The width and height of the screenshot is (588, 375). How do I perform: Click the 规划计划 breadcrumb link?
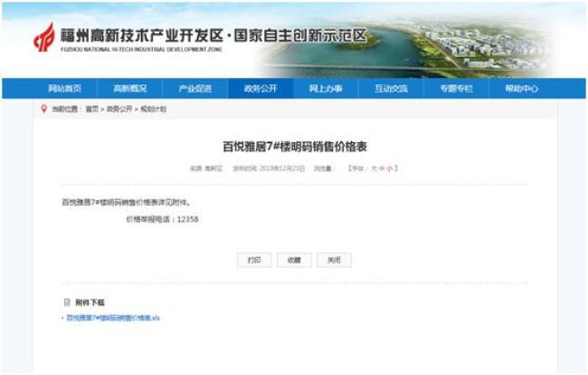153,110
